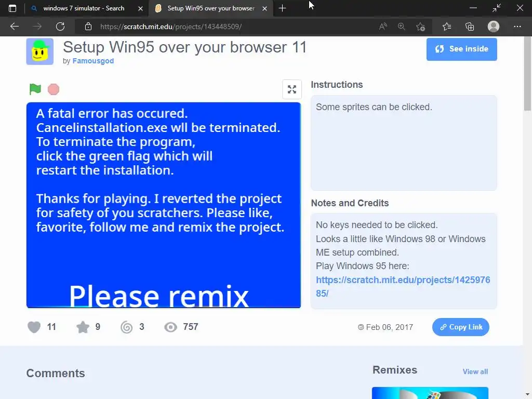Go back in the browser
The image size is (532, 399).
(14, 26)
